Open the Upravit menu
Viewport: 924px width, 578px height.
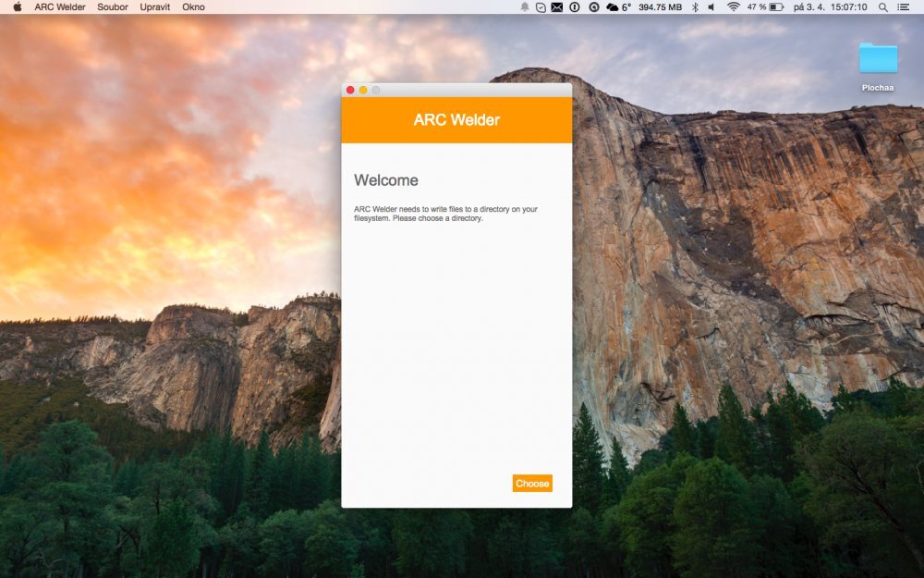(154, 6)
